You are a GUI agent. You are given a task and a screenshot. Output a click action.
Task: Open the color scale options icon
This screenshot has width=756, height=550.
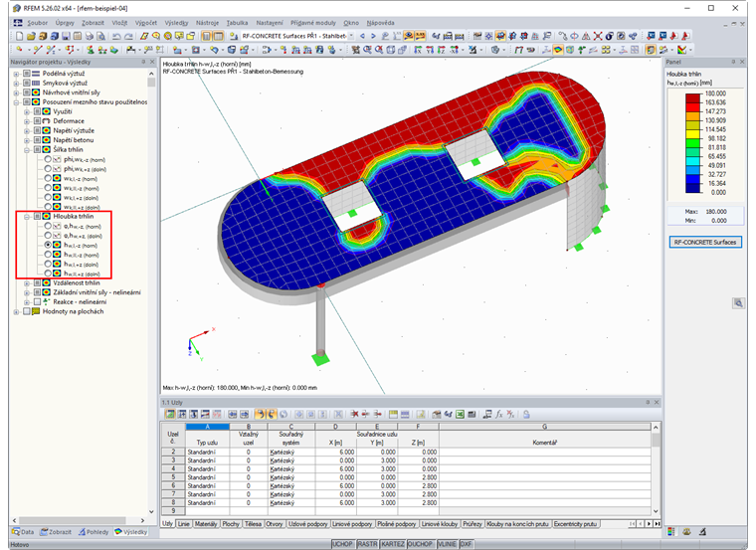click(x=681, y=50)
